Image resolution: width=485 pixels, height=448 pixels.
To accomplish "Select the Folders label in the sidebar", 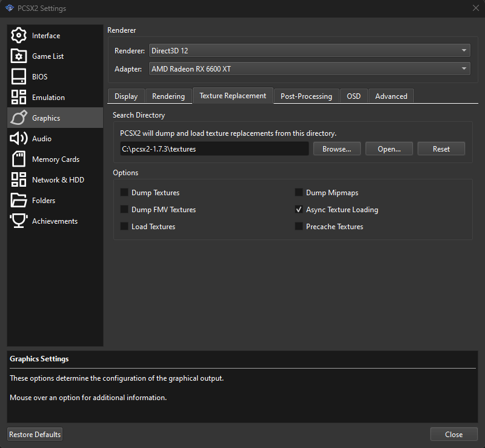I will click(x=44, y=201).
